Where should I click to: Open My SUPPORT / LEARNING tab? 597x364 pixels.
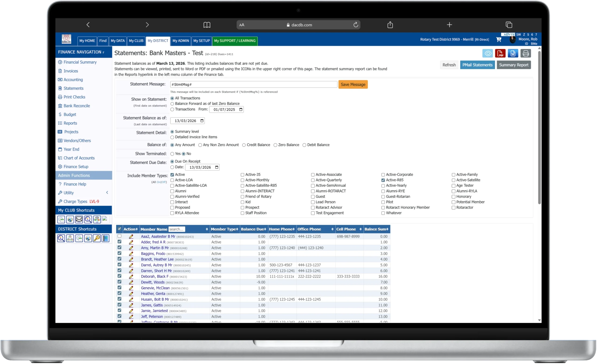pos(235,41)
